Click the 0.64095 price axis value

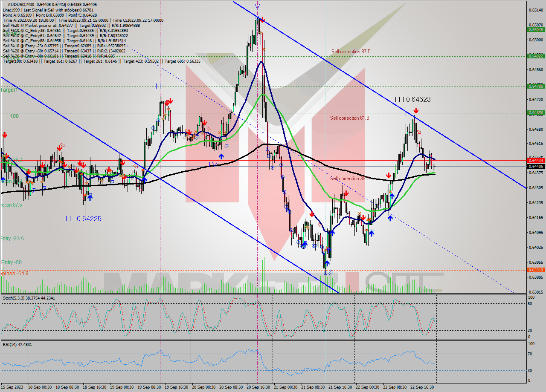536,233
